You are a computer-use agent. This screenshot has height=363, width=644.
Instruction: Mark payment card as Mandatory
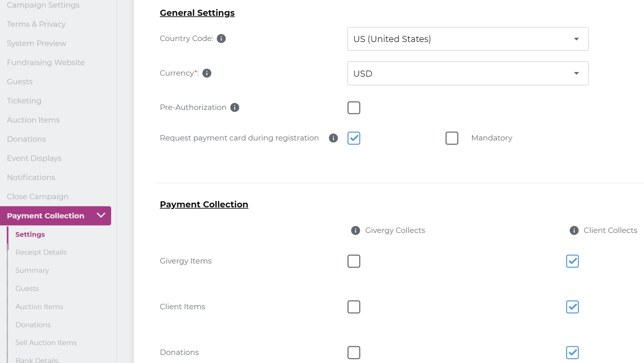[x=452, y=138]
